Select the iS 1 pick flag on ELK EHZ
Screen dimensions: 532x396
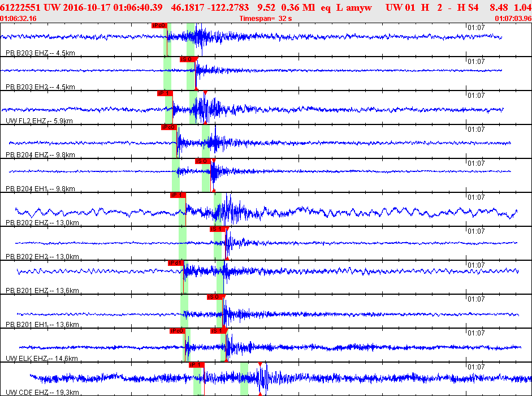tap(218, 331)
